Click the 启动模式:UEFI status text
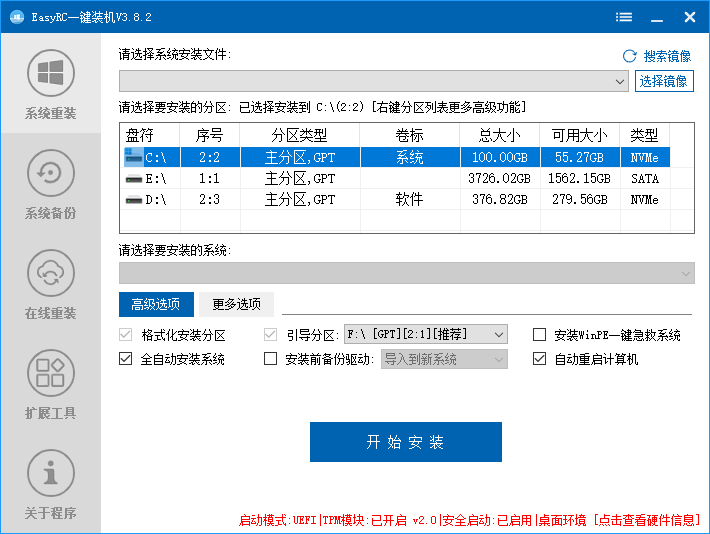This screenshot has width=710, height=534. (x=278, y=520)
